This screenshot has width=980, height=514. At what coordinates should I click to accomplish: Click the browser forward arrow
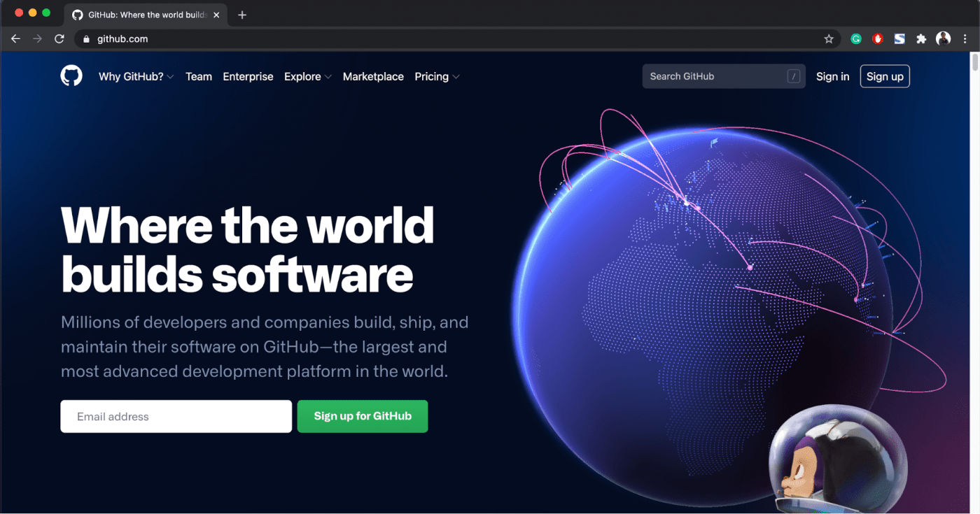tap(37, 39)
